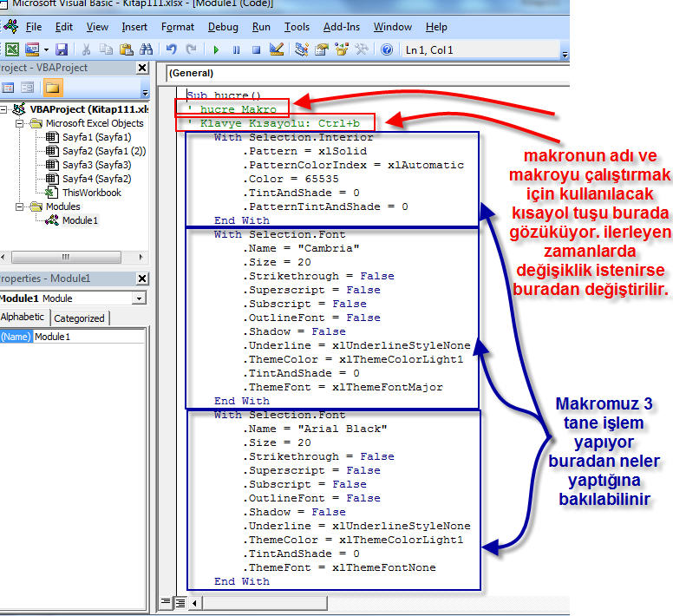Image resolution: width=673 pixels, height=616 pixels.
Task: Select ThisWorkbook in the project tree
Action: (x=91, y=193)
